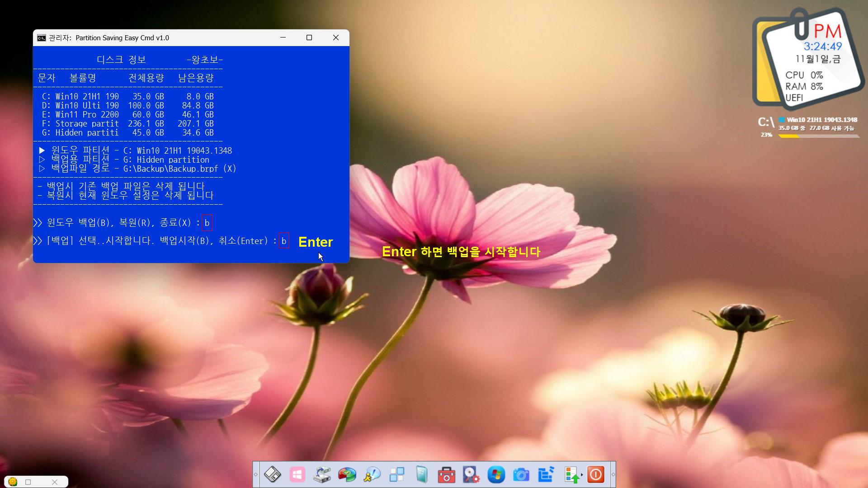Image resolution: width=868 pixels, height=488 pixels.
Task: Click the blue four-squares tile icon in dock
Action: click(x=397, y=474)
